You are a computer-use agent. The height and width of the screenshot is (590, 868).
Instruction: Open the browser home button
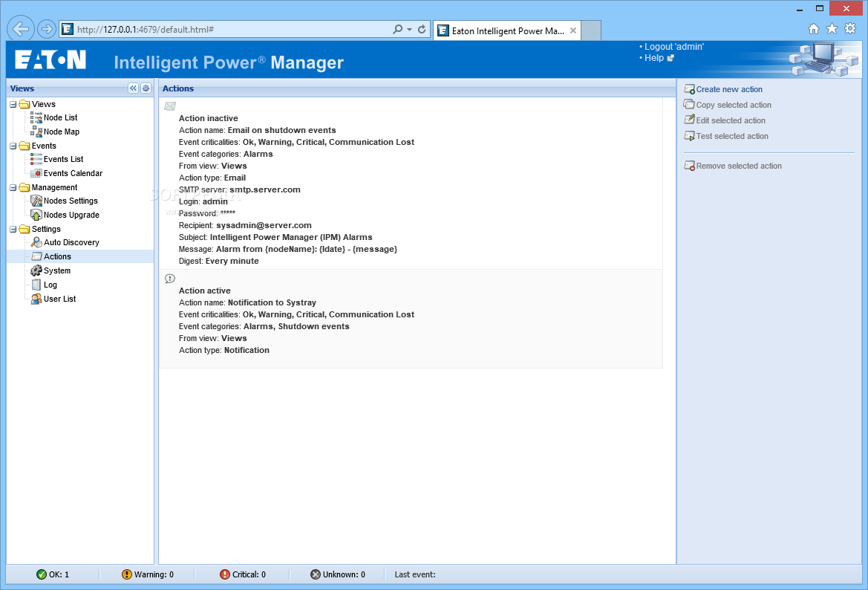[x=813, y=29]
